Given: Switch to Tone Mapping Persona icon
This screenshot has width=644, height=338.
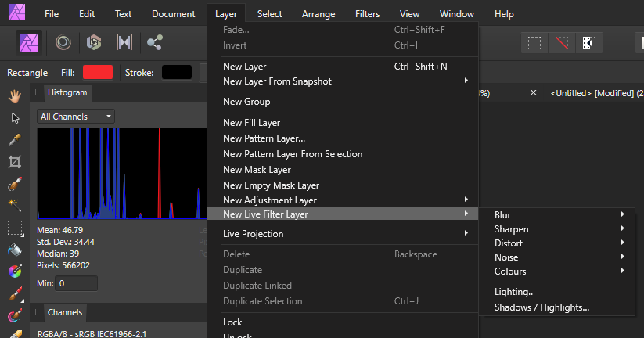Looking at the screenshot, I should pos(124,42).
